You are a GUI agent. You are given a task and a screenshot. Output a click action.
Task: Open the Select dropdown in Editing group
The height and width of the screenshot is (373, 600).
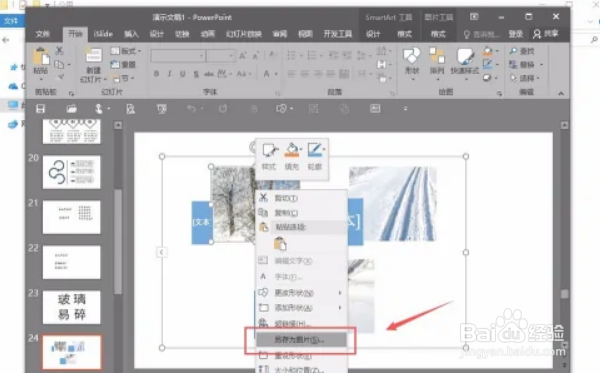pyautogui.click(x=525, y=78)
